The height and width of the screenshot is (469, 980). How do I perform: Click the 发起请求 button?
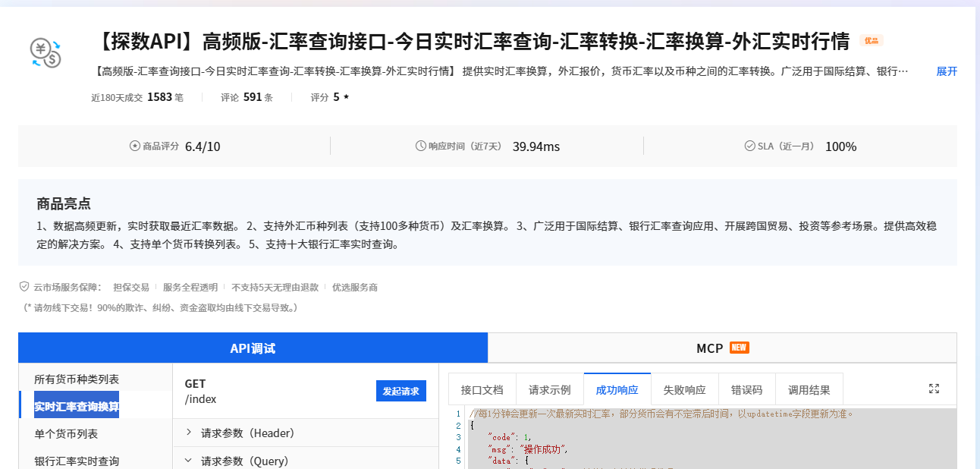click(400, 390)
